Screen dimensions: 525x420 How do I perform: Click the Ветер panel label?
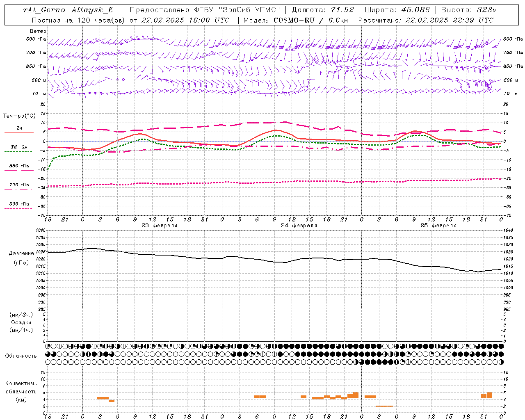38,31
